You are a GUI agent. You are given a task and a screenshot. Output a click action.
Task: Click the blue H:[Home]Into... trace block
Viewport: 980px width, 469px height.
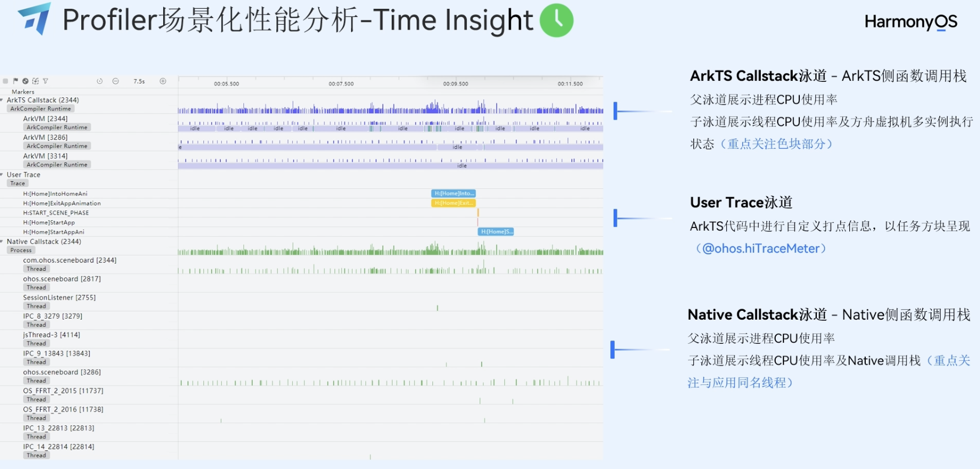454,193
